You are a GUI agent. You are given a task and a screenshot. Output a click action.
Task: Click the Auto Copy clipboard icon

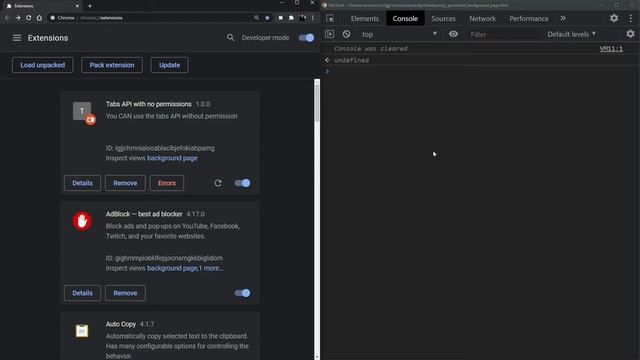pyautogui.click(x=82, y=331)
